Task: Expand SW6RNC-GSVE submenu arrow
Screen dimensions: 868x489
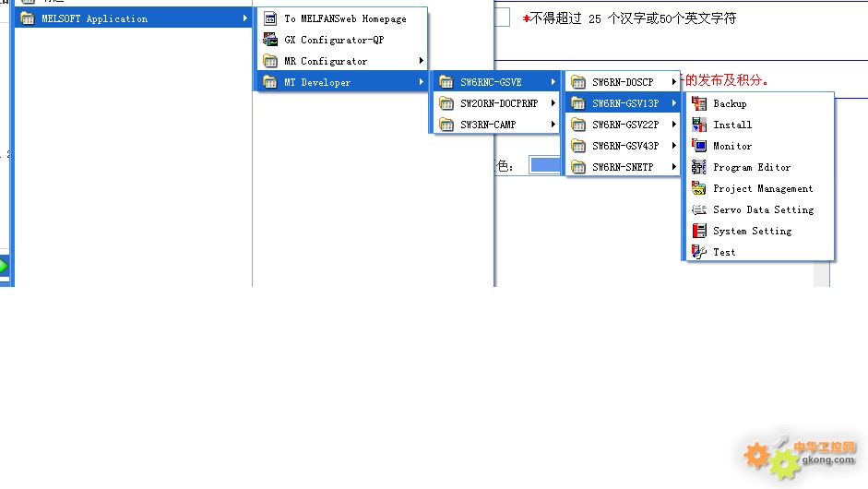Action: pyautogui.click(x=553, y=82)
